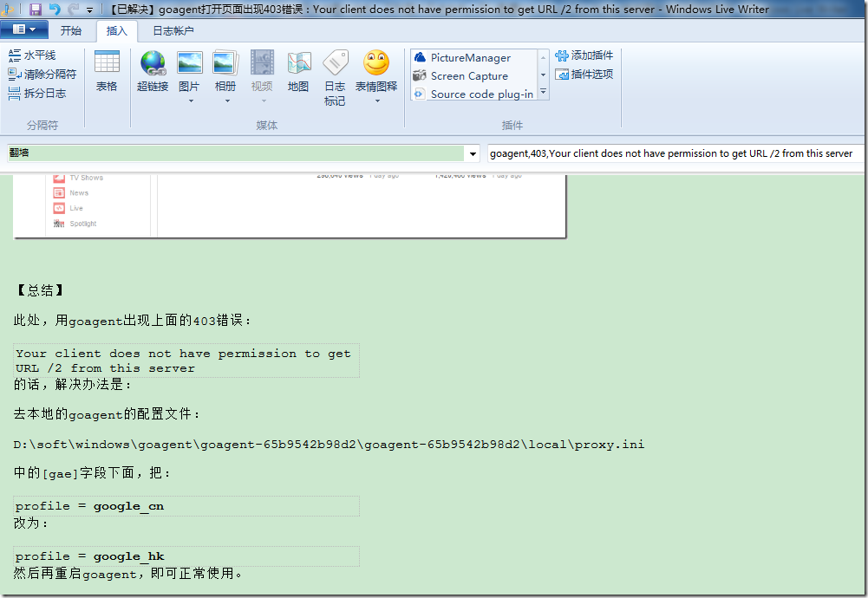Click the line 然后再重启goagent
This screenshot has width=868, height=598.
point(128,574)
